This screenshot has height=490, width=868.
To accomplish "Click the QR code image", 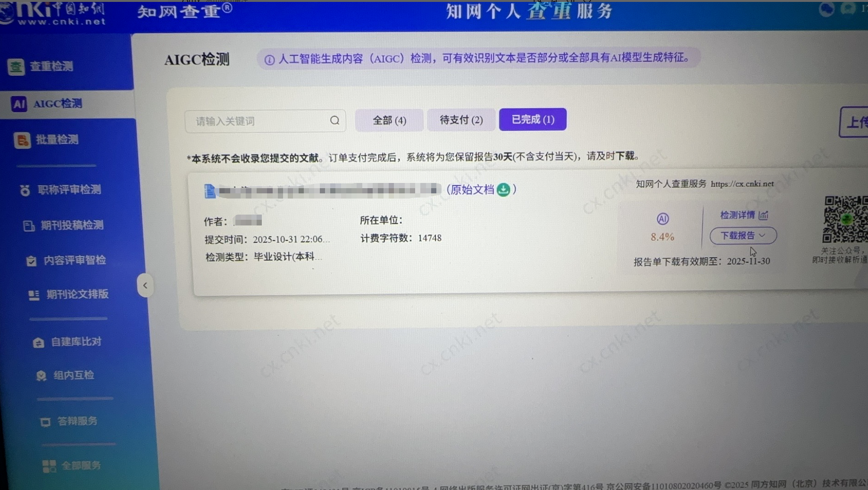I will [845, 219].
